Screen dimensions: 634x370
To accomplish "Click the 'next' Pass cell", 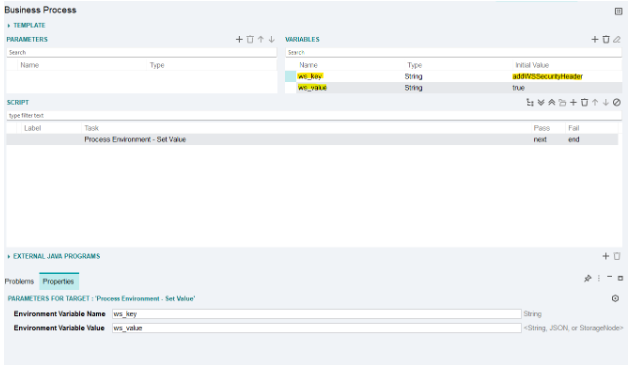I will coord(540,140).
